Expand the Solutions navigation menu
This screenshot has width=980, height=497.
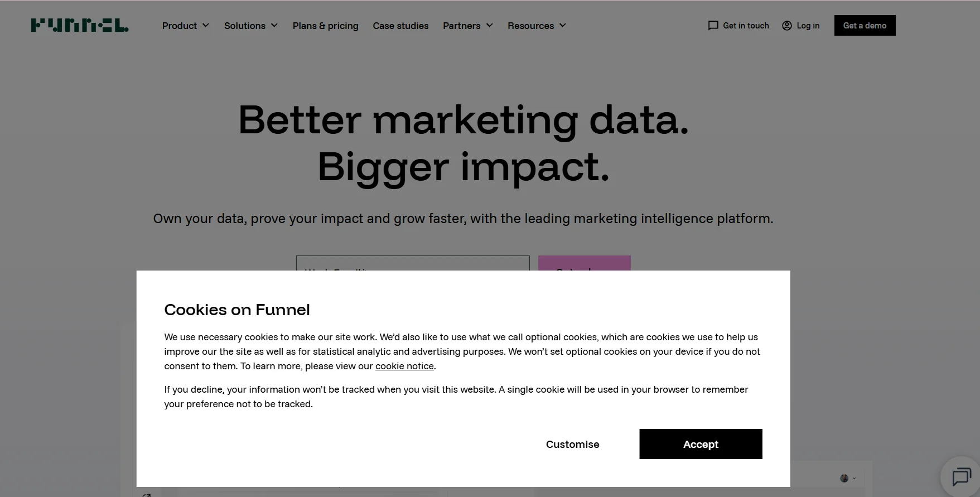(250, 25)
